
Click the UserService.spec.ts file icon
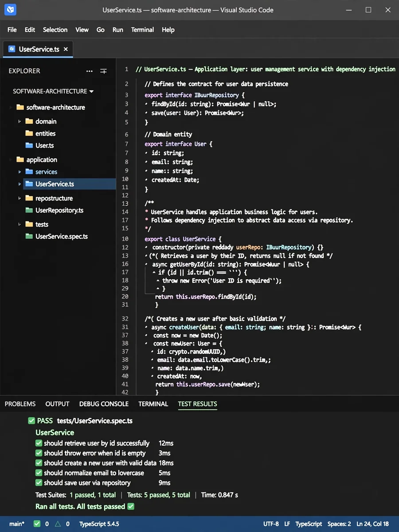coord(29,236)
